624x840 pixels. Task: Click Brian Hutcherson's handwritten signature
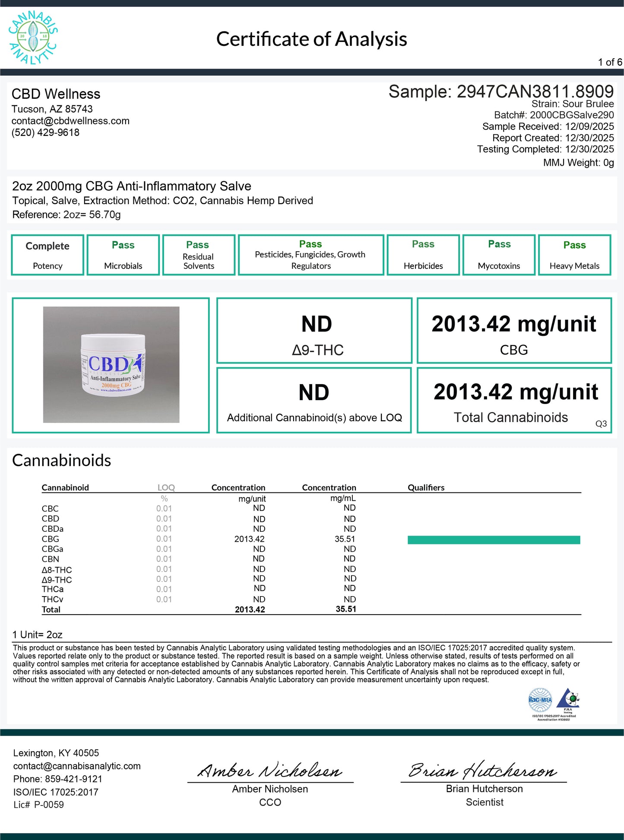click(483, 770)
